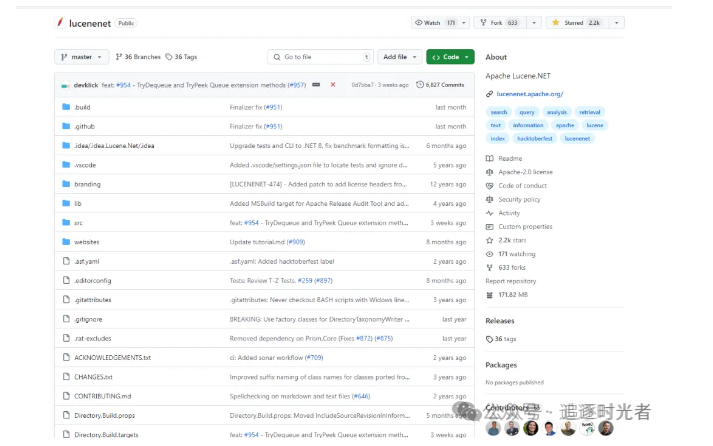Viewport: 713px width, 446px height.
Task: Click the first contributor avatar
Action: click(493, 428)
